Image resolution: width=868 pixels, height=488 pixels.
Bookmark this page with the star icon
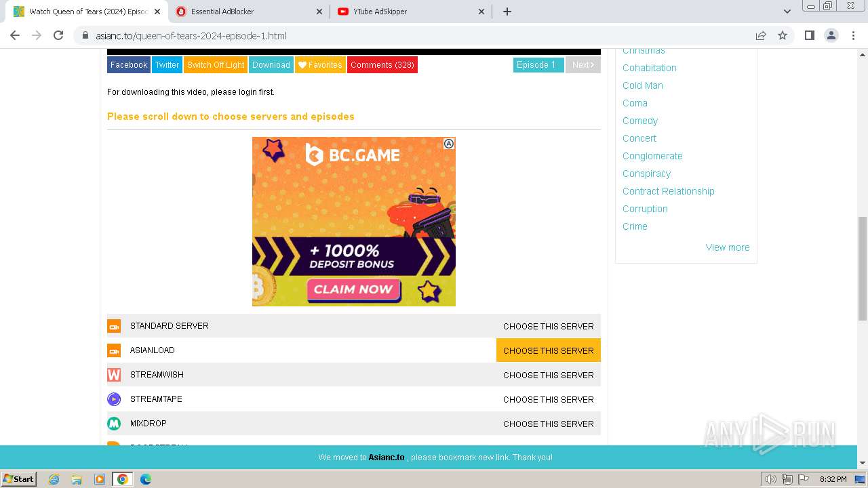(x=783, y=35)
